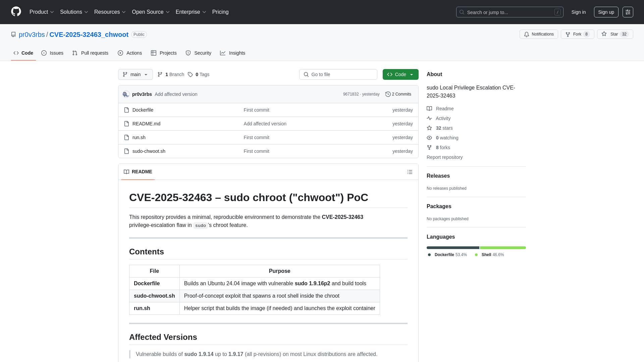The height and width of the screenshot is (362, 644).
Task: Open the 0 Tags link
Action: pos(199,74)
